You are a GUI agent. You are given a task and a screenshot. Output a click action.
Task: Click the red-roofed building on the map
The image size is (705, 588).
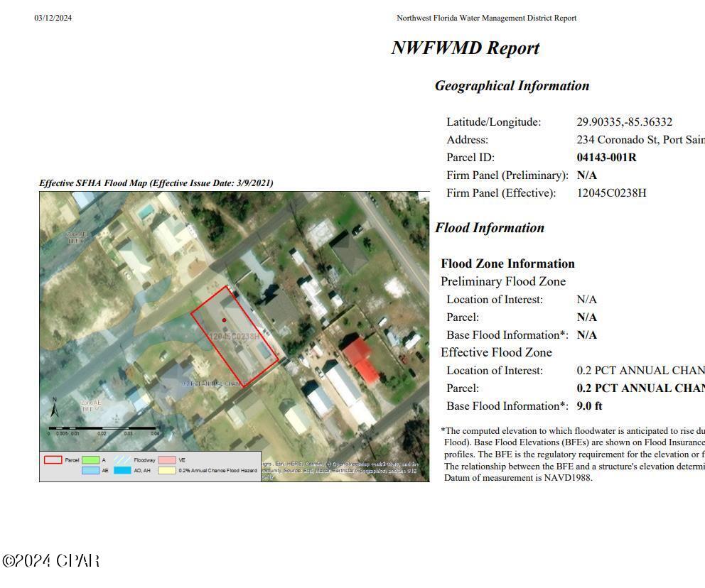[361, 360]
